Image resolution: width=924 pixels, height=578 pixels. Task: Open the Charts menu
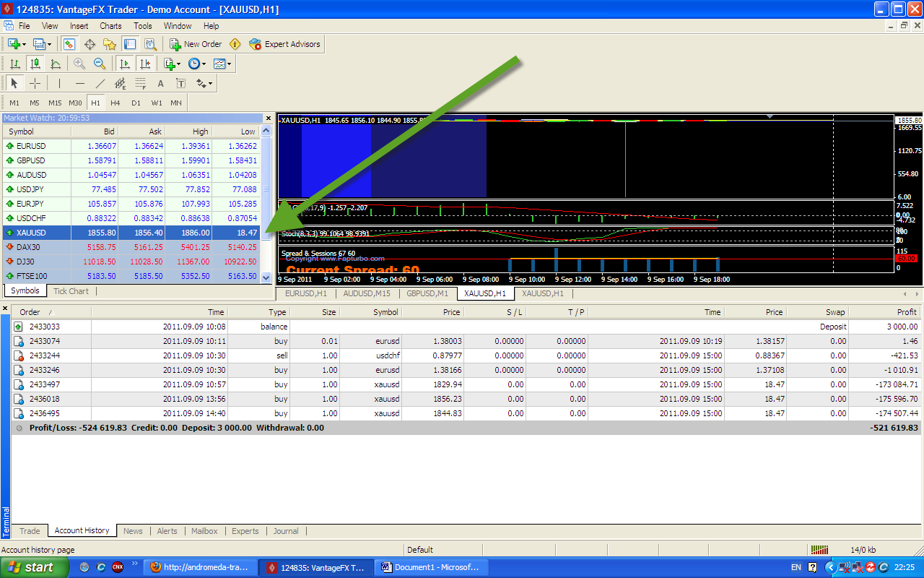click(x=110, y=25)
